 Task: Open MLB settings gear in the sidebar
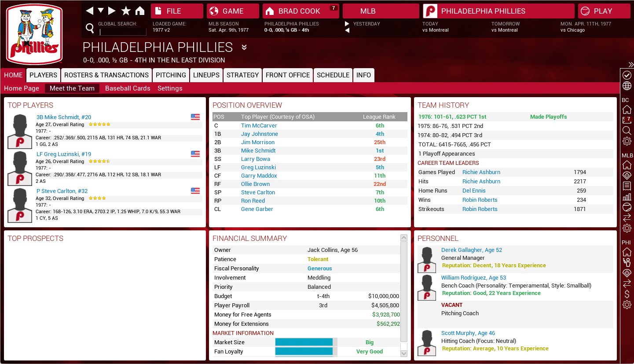(627, 228)
